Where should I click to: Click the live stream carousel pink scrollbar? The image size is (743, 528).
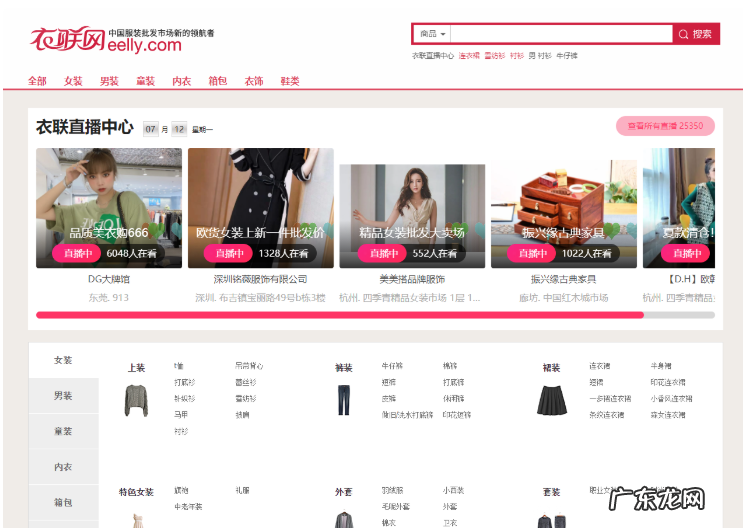pyautogui.click(x=340, y=315)
